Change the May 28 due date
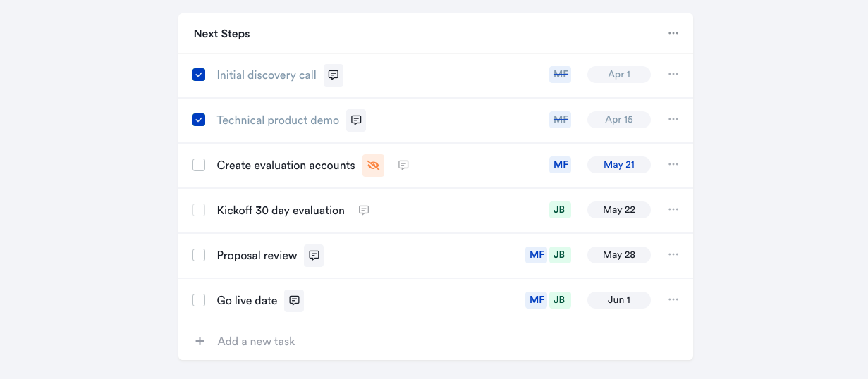This screenshot has height=379, width=868. click(x=619, y=255)
